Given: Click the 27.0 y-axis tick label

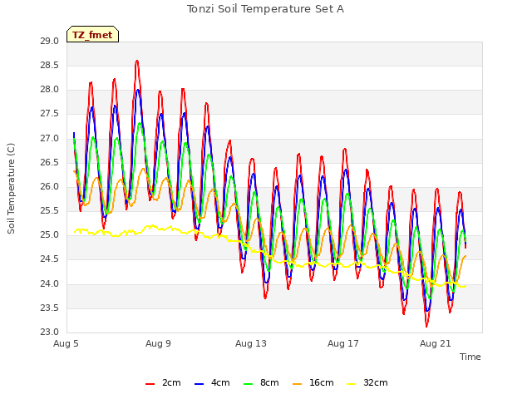Looking at the screenshot, I should [50, 139].
